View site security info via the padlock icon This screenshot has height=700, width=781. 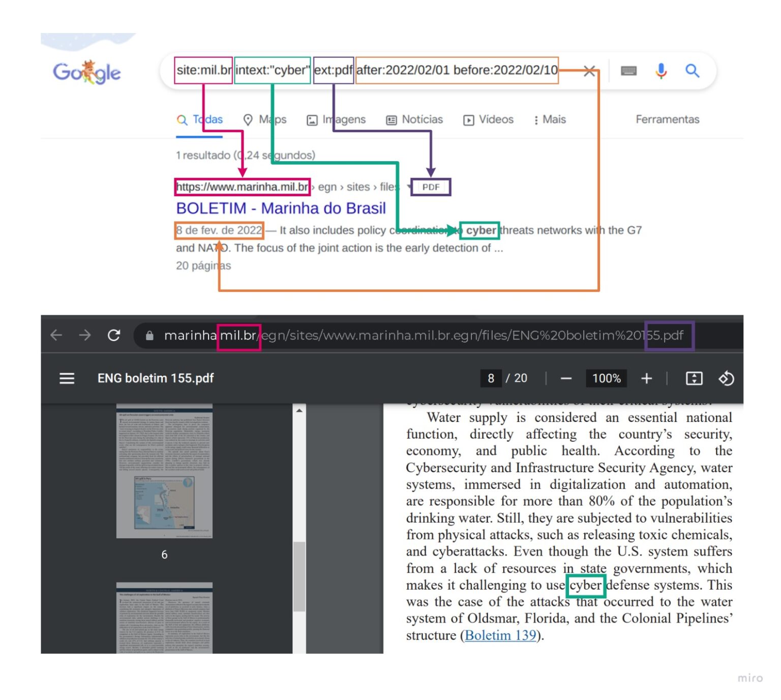coord(149,335)
